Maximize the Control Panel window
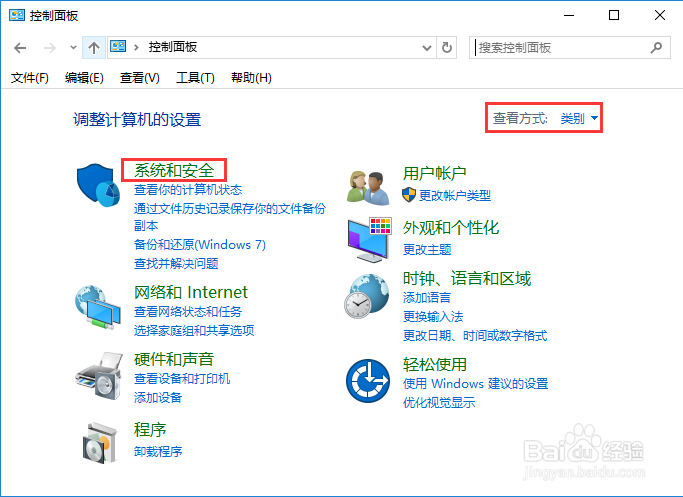683x497 pixels. point(614,15)
